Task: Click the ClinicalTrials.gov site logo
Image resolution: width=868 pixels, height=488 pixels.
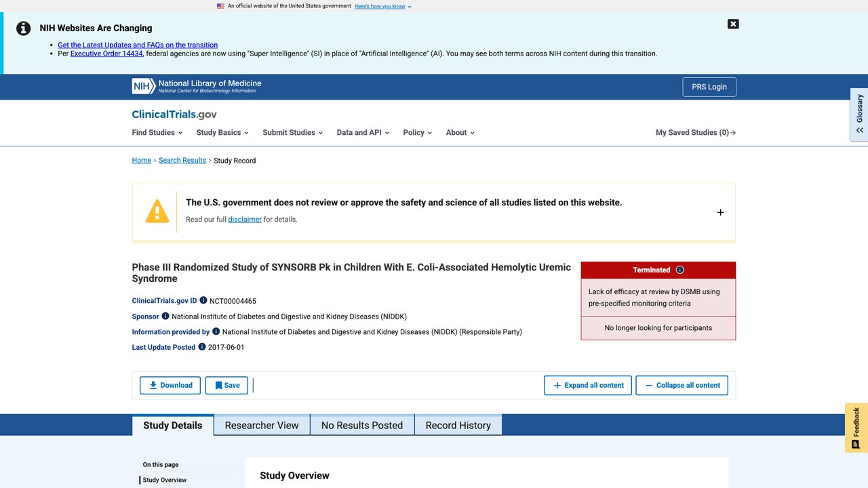Action: (174, 115)
